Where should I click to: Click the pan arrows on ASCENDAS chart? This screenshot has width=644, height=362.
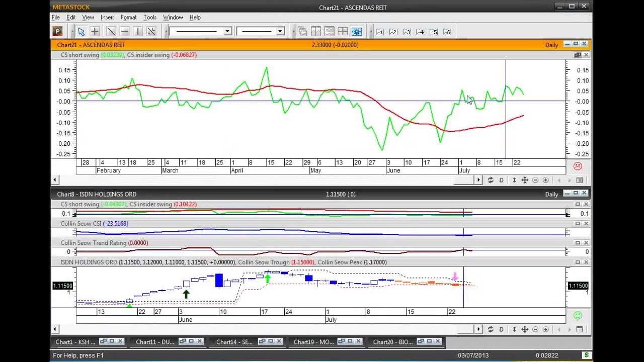tap(525, 180)
